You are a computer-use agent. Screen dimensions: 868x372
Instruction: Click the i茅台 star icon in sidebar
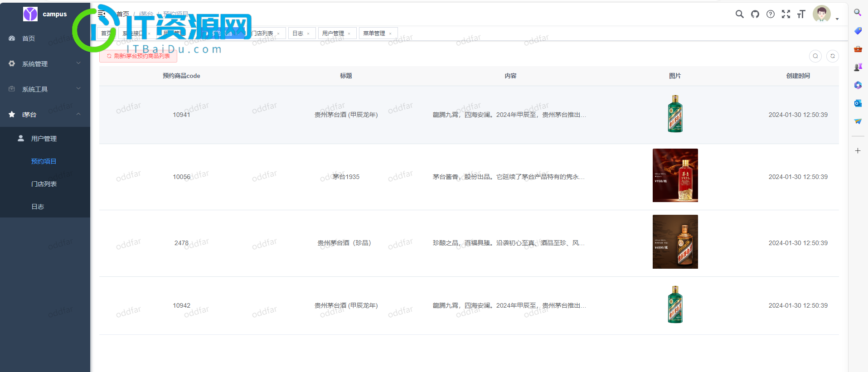(12, 115)
